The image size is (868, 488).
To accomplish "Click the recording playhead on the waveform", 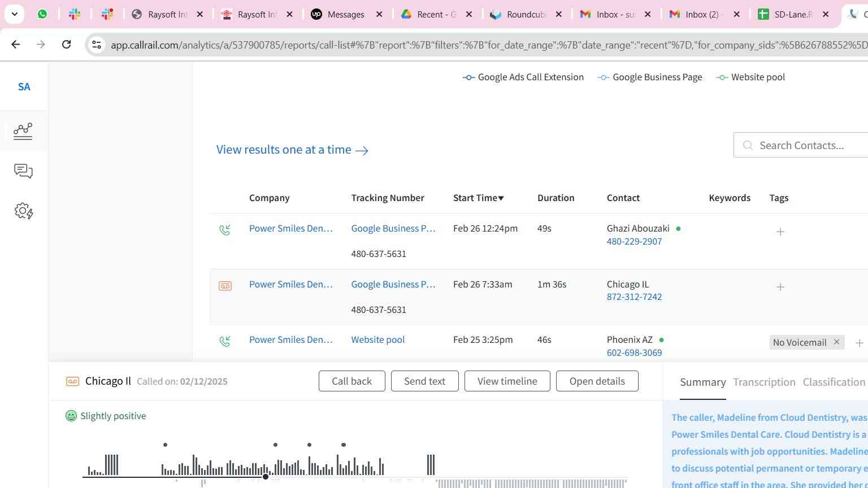I will point(266,477).
